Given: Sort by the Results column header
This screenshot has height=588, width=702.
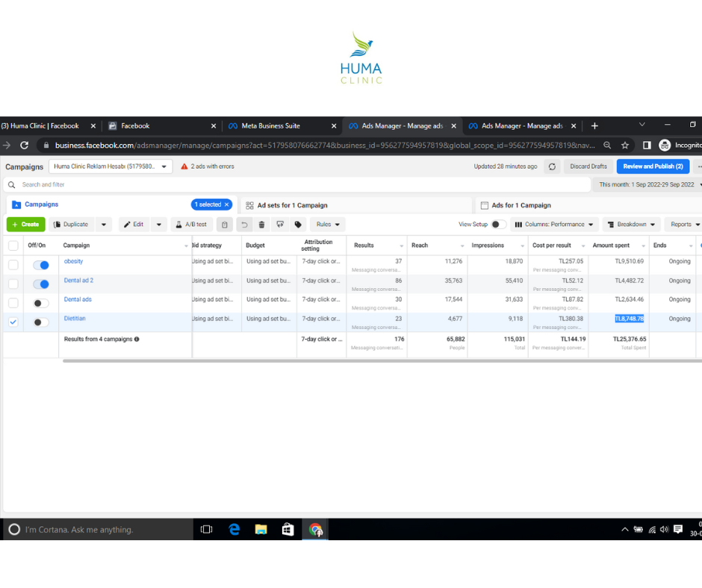Looking at the screenshot, I should (364, 245).
